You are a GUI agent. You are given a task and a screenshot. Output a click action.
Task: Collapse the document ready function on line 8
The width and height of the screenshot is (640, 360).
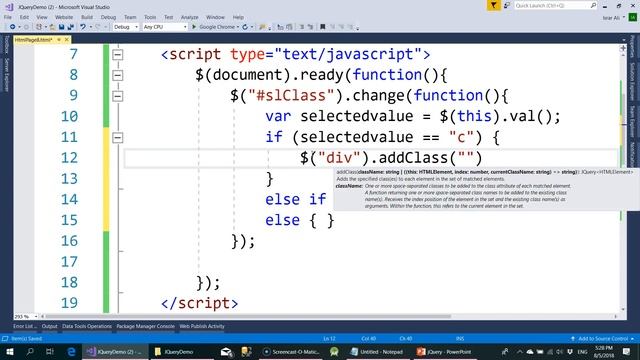click(x=118, y=75)
